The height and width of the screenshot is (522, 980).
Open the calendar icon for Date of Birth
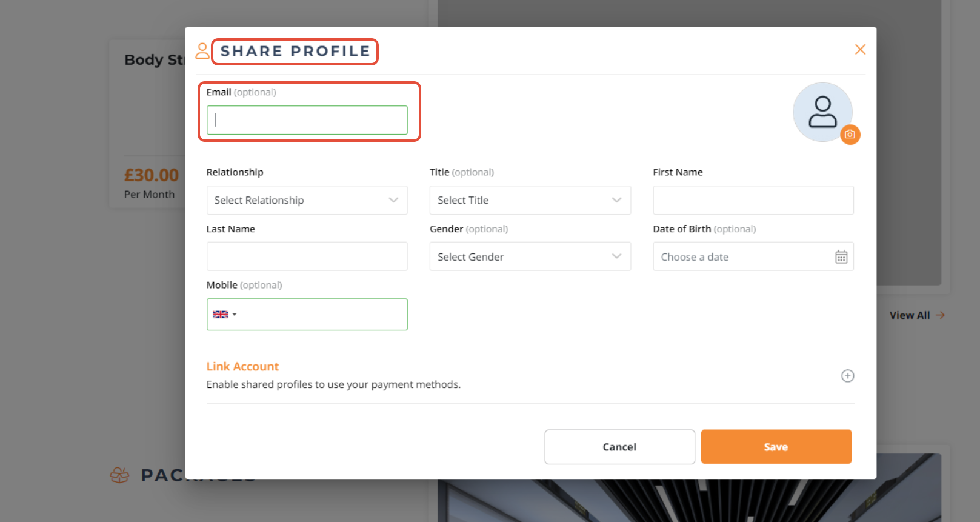(841, 257)
